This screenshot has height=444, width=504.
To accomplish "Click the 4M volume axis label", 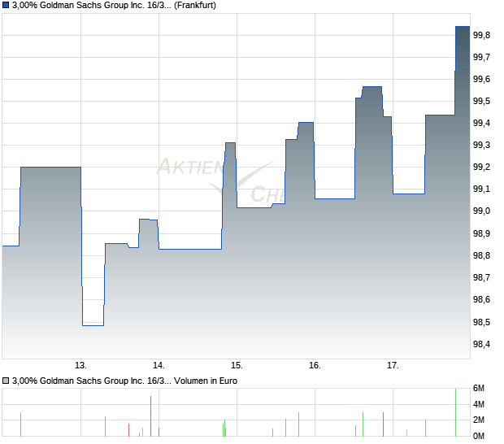I will pos(479,404).
